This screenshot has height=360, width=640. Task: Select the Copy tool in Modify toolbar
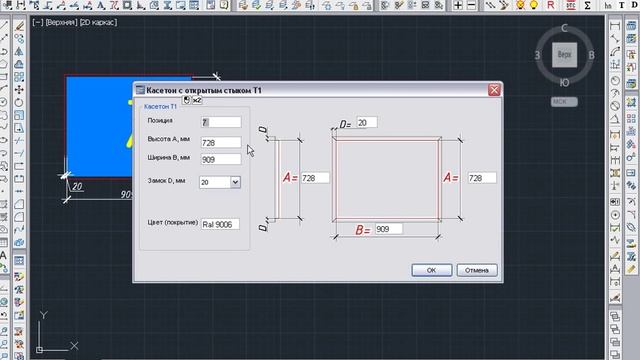pos(19,39)
